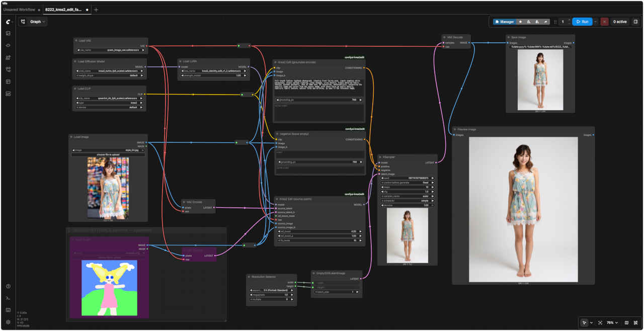Image resolution: width=644 pixels, height=331 pixels.
Task: Click the fit view icon
Action: pyautogui.click(x=600, y=322)
